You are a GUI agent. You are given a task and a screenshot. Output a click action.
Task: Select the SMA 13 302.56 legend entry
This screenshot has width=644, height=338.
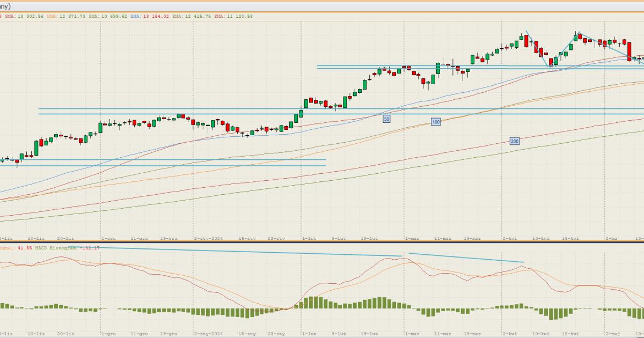pos(25,16)
